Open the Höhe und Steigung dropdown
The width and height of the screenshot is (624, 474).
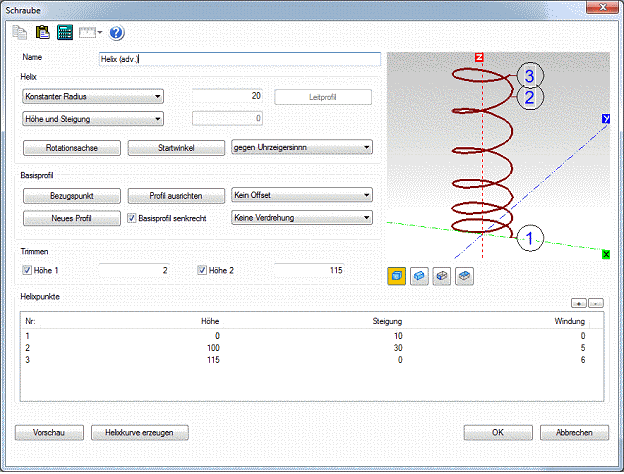click(93, 119)
